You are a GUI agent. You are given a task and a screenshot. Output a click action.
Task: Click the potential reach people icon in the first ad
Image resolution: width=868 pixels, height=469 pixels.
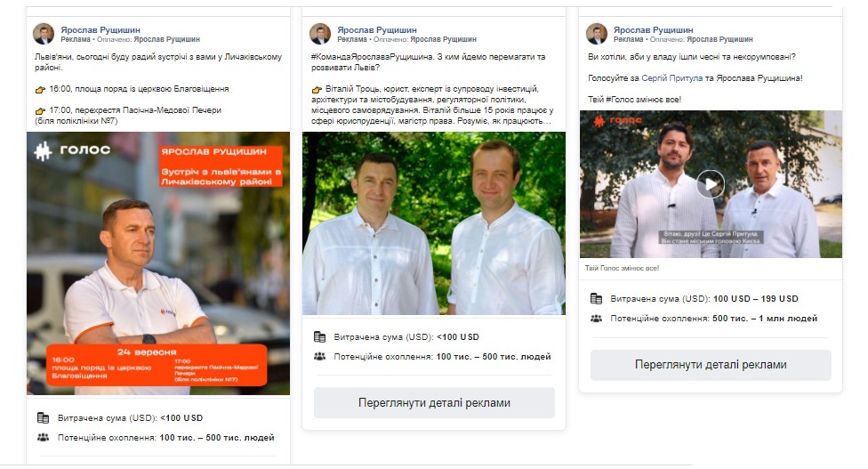pos(44,438)
